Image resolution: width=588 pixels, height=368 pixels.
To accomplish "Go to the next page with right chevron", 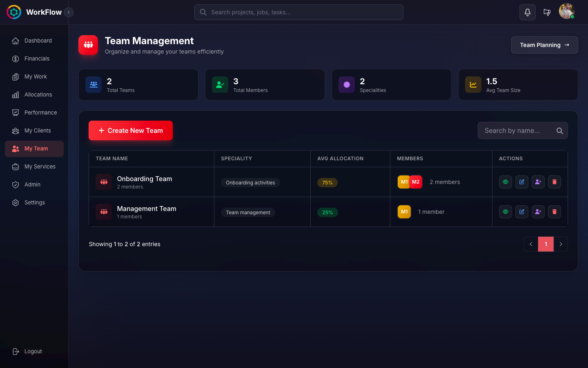I will pyautogui.click(x=561, y=244).
